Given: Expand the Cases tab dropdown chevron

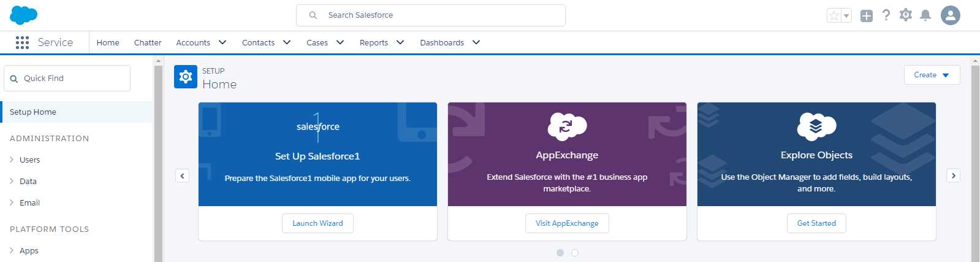Looking at the screenshot, I should pos(340,42).
